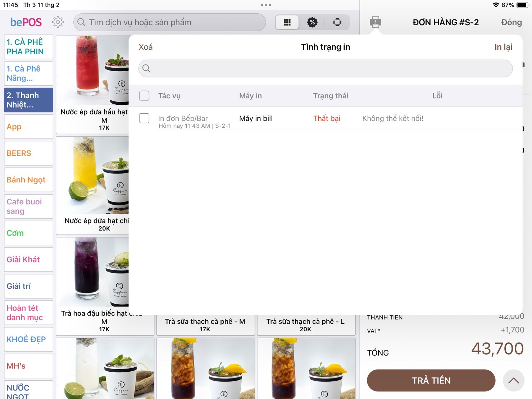The width and height of the screenshot is (532, 399).
Task: Tap the Không thể kết nối! error
Action: tap(393, 118)
